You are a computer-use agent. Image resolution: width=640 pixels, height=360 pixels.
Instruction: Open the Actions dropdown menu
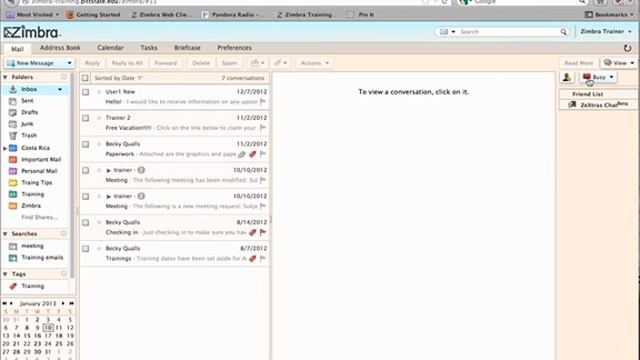pyautogui.click(x=315, y=63)
